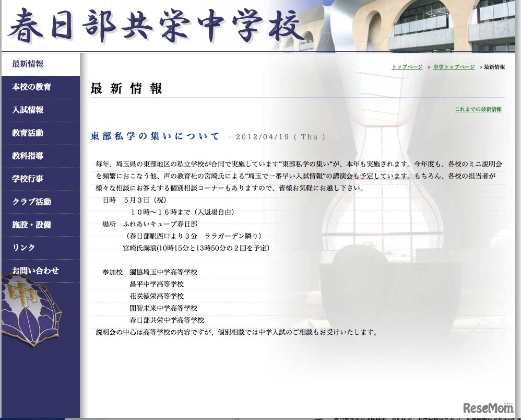Click the dark footer bar at page bottom
The height and width of the screenshot is (420, 521).
coord(260,417)
